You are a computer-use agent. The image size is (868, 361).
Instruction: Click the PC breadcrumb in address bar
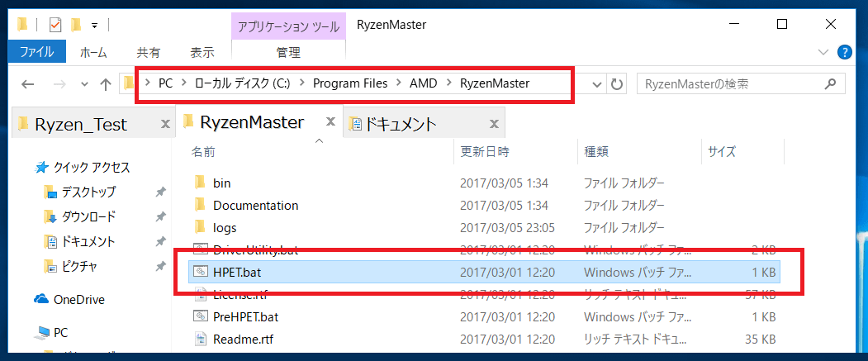(x=165, y=83)
